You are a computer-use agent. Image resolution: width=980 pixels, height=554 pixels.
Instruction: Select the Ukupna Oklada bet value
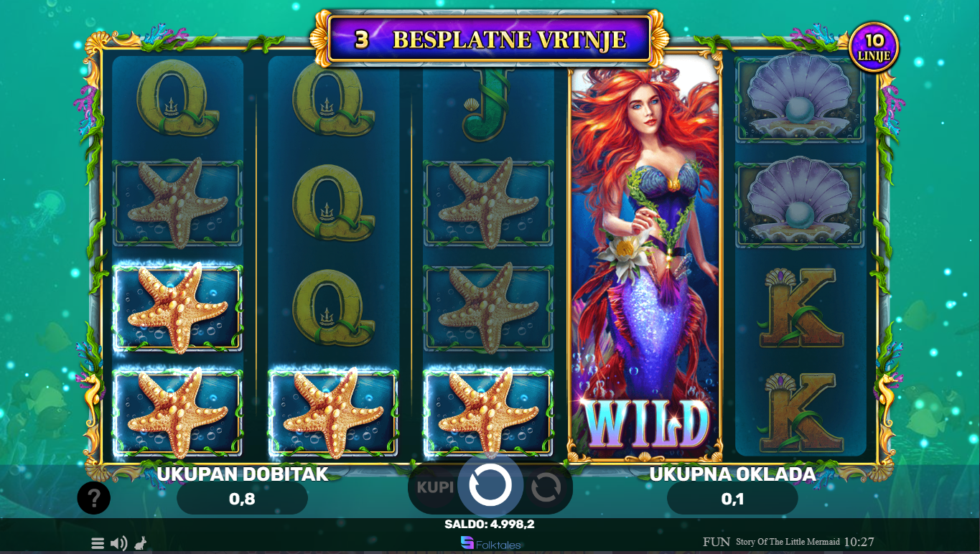coord(732,498)
